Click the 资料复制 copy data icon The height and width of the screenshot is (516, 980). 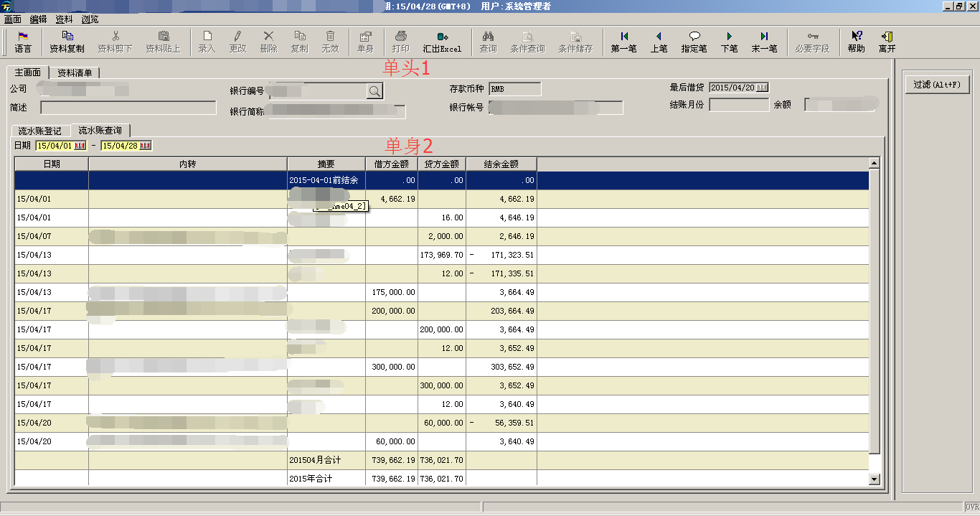click(67, 42)
